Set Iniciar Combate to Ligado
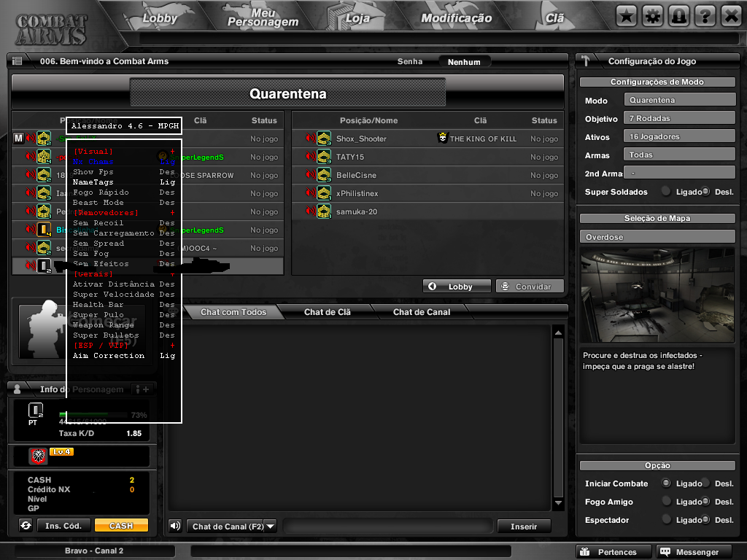This screenshot has width=747, height=560. click(666, 483)
